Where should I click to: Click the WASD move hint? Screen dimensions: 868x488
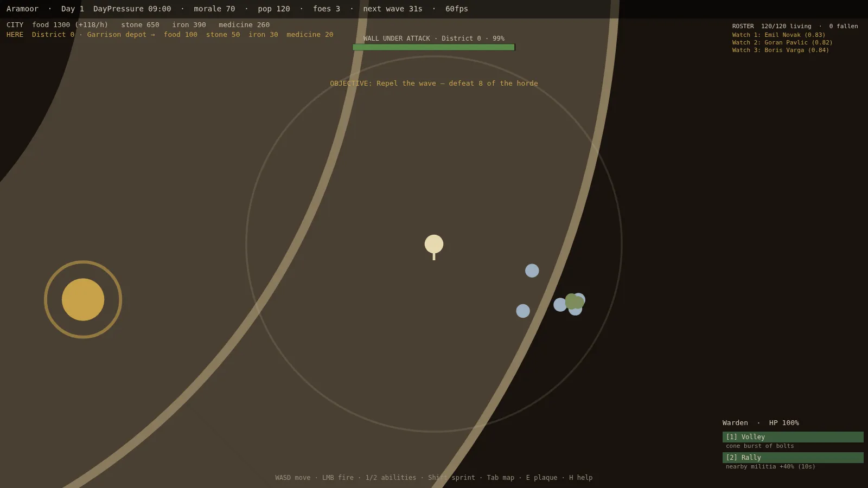point(293,478)
